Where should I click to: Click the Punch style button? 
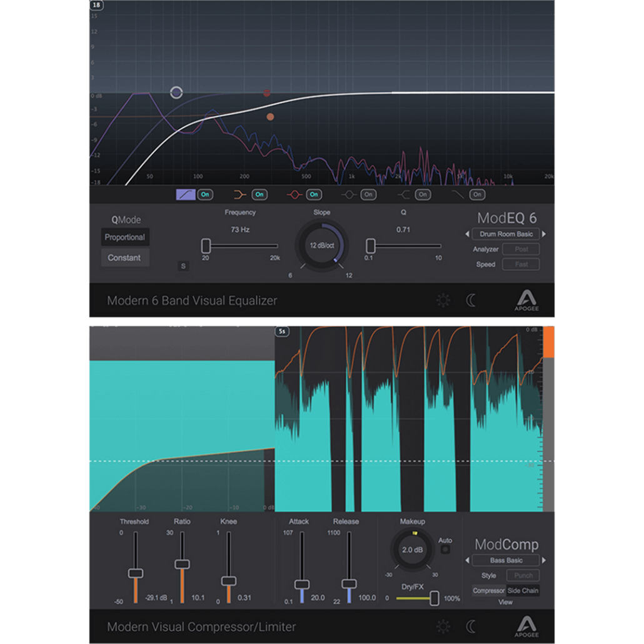point(523,575)
